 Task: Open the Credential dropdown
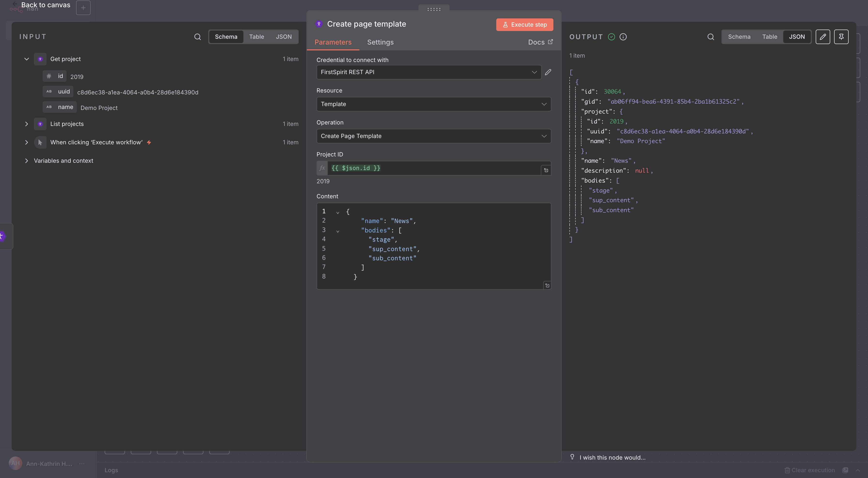click(429, 72)
